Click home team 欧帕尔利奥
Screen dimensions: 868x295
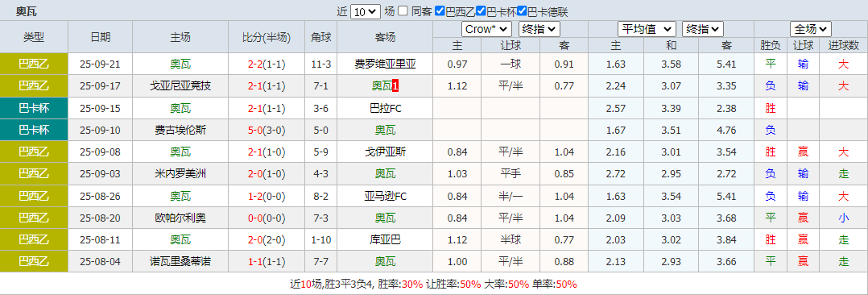coord(180,218)
